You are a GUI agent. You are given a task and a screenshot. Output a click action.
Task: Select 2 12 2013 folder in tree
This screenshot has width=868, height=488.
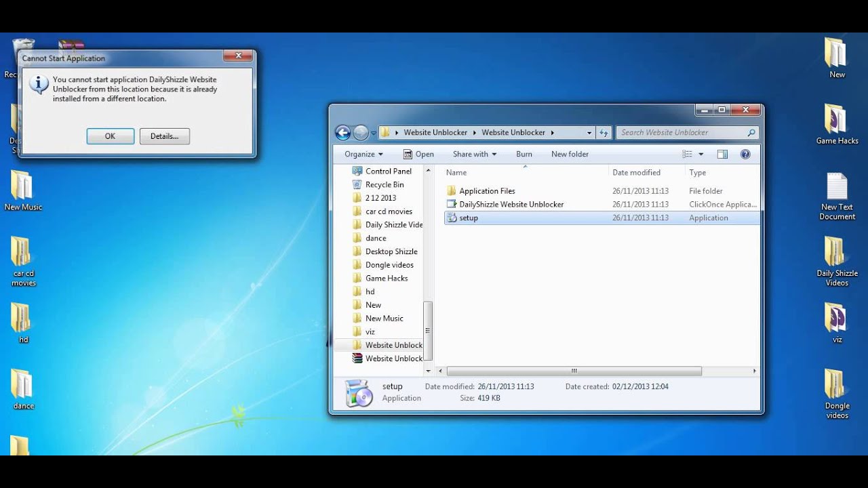380,198
